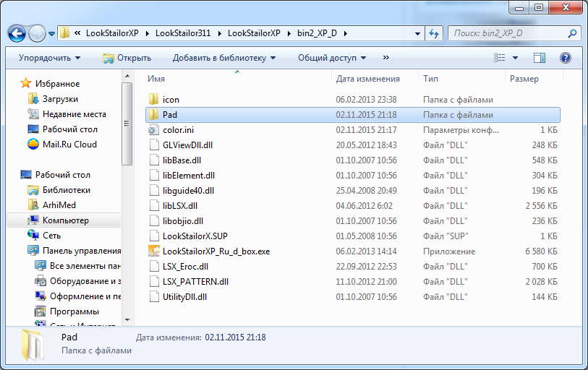The height and width of the screenshot is (370, 588).
Task: Click the Mail.Ru Cloud icon
Action: coord(33,144)
